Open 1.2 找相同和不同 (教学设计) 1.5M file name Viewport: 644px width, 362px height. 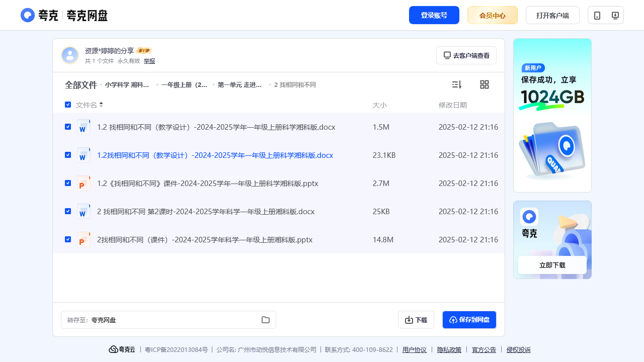tap(216, 127)
